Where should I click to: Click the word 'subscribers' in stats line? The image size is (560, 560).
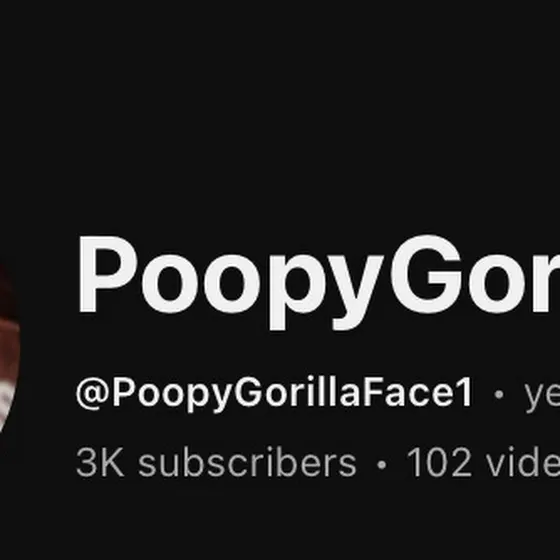click(247, 462)
